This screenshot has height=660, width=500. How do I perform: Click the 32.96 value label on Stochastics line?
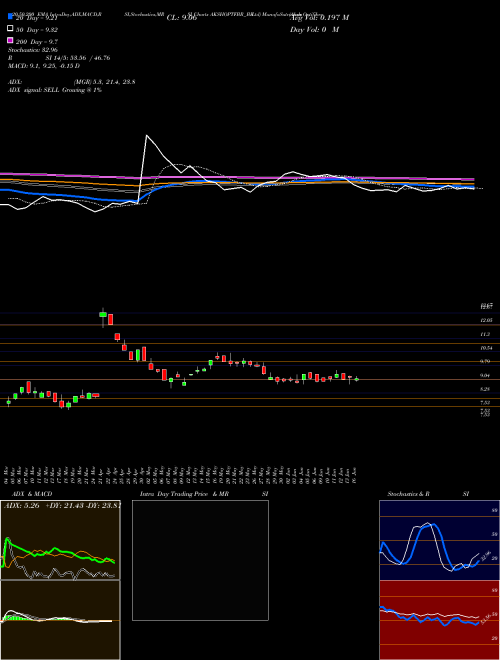pyautogui.click(x=486, y=556)
